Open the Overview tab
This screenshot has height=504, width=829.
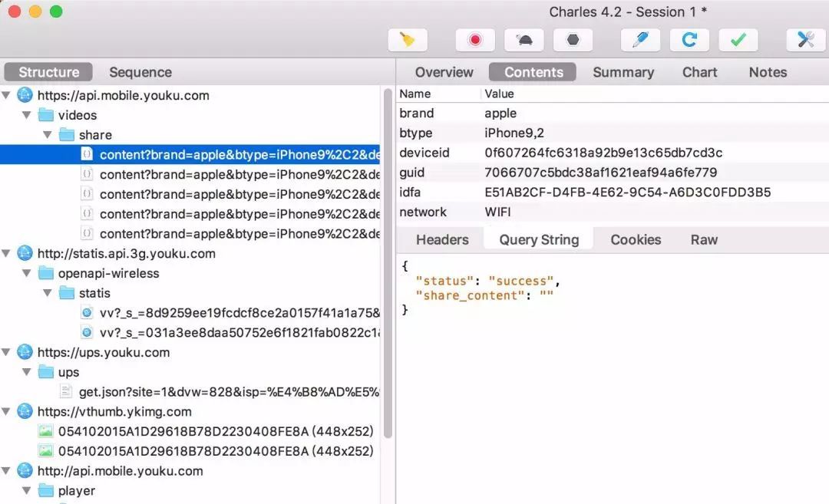point(444,72)
